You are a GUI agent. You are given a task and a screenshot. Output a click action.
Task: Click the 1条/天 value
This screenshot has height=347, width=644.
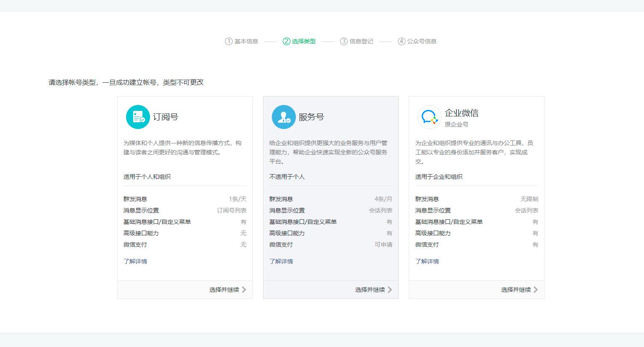238,199
